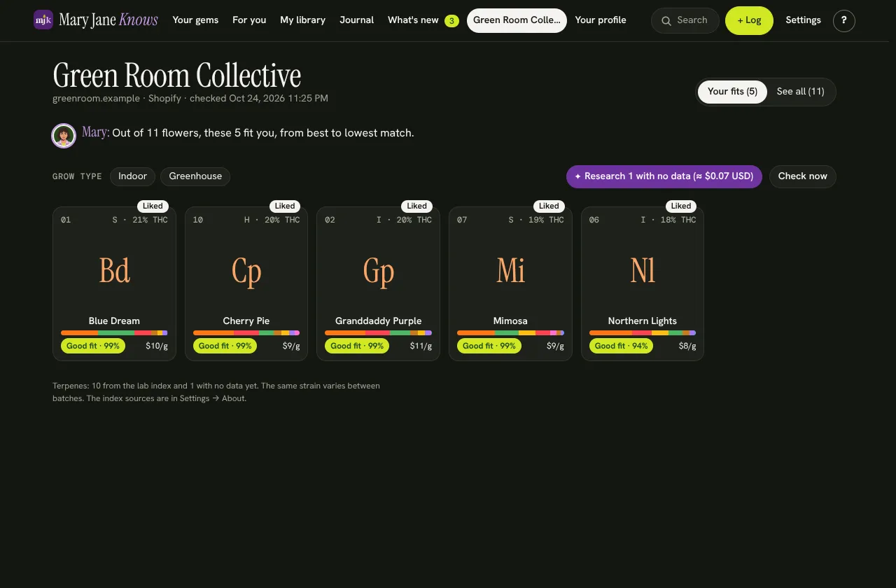Click the Terpenes lab index footnote
This screenshot has width=896, height=588.
point(216,392)
